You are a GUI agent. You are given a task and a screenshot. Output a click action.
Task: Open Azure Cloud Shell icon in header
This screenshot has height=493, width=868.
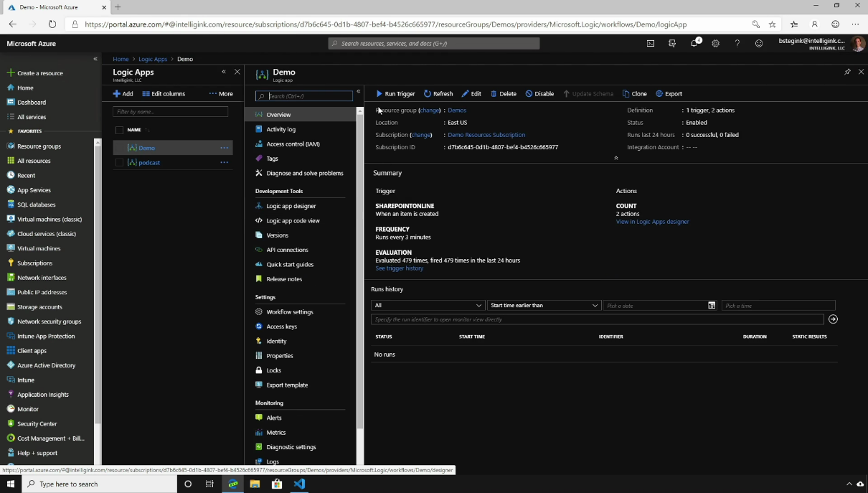pyautogui.click(x=651, y=43)
